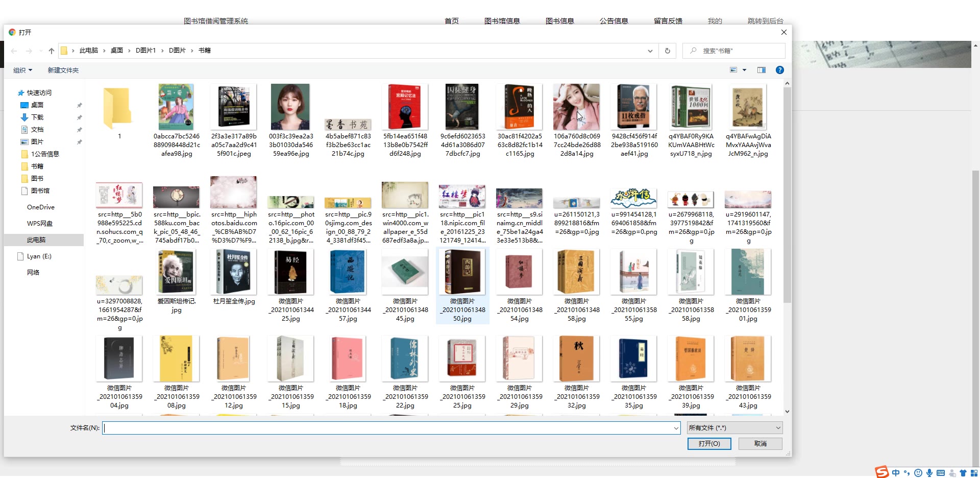Select Lyan (E:) drive in sidebar

(x=39, y=256)
